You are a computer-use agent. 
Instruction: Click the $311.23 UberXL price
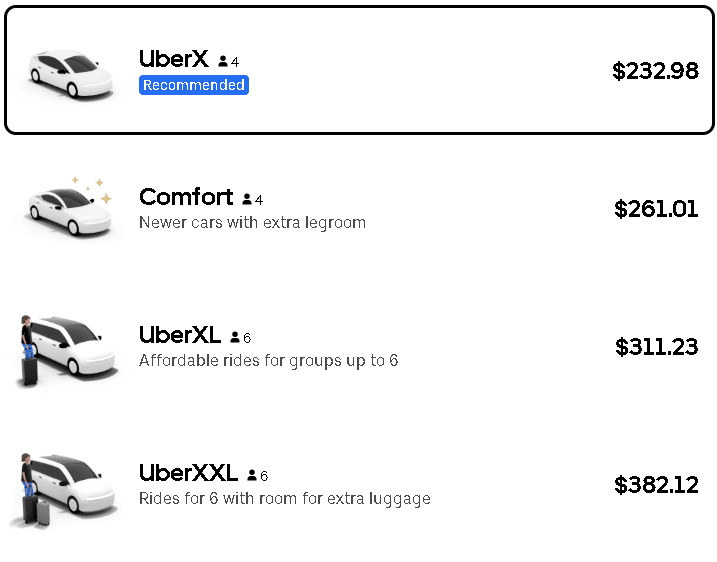[x=656, y=347]
